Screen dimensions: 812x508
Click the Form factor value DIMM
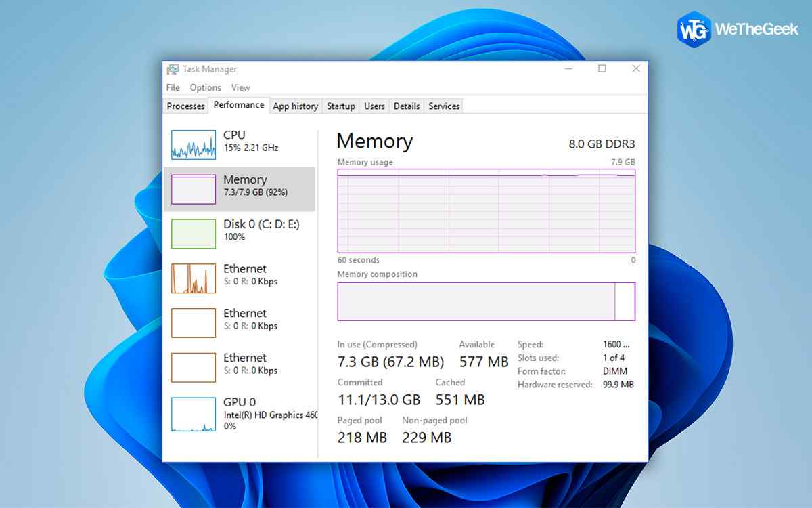pos(615,371)
